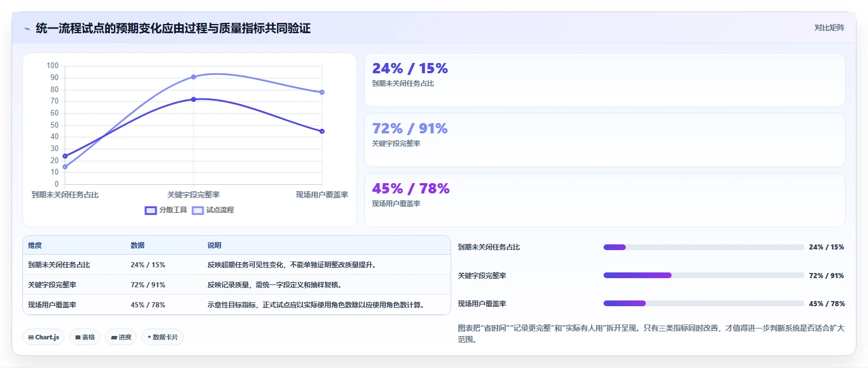This screenshot has height=368, width=868.
Task: Click the 到期未关闭任务占比 chart x-axis label
Action: [65, 195]
